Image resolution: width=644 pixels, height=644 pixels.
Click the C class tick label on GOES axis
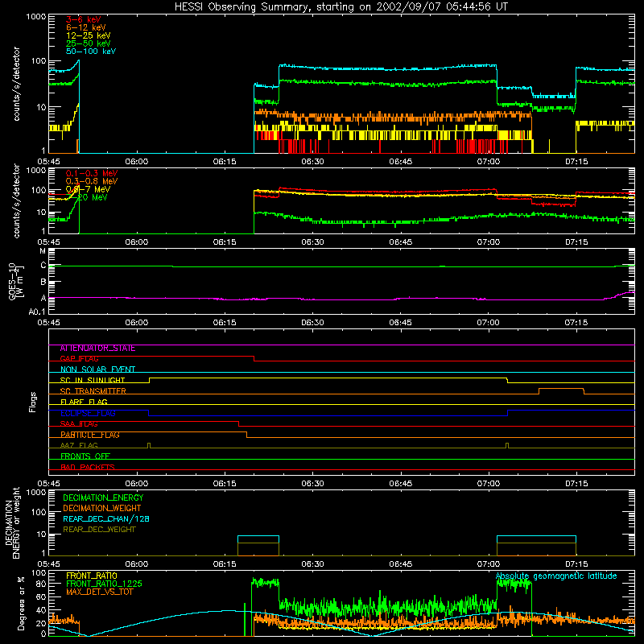click(43, 266)
